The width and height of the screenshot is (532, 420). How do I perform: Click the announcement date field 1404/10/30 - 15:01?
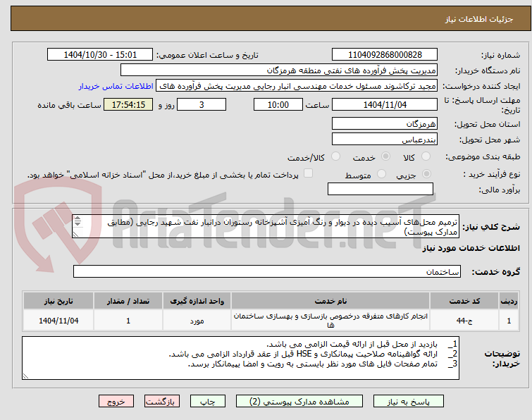tap(100, 55)
